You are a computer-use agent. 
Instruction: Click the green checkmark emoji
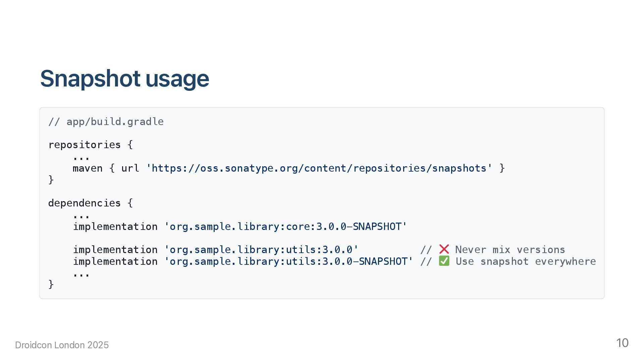444,261
